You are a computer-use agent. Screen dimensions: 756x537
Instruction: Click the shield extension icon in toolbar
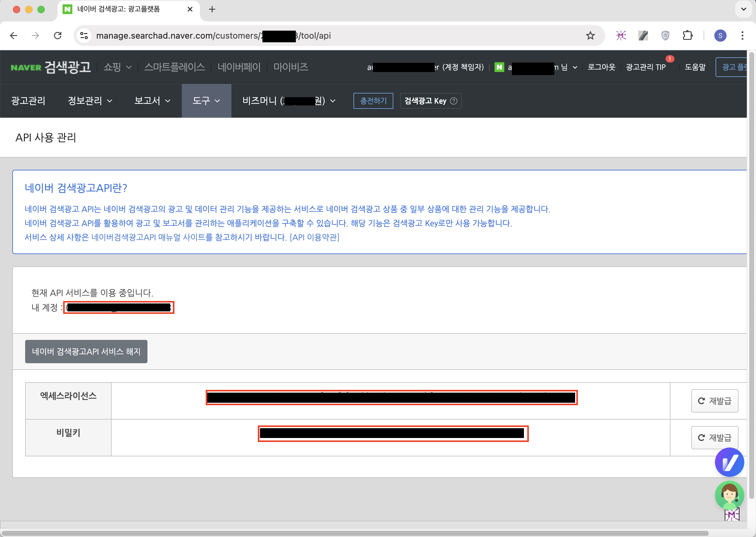(x=665, y=35)
